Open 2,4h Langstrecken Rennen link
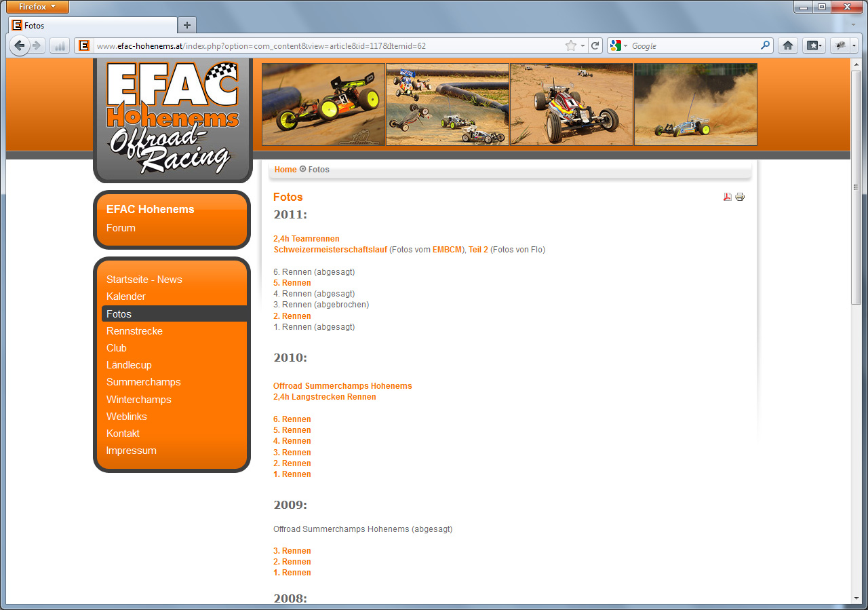Image resolution: width=868 pixels, height=610 pixels. [325, 397]
